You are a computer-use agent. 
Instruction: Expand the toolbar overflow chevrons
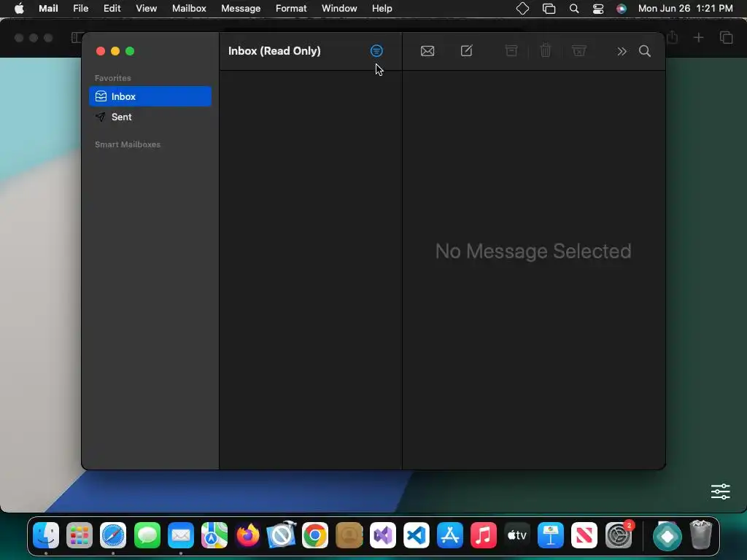click(622, 52)
